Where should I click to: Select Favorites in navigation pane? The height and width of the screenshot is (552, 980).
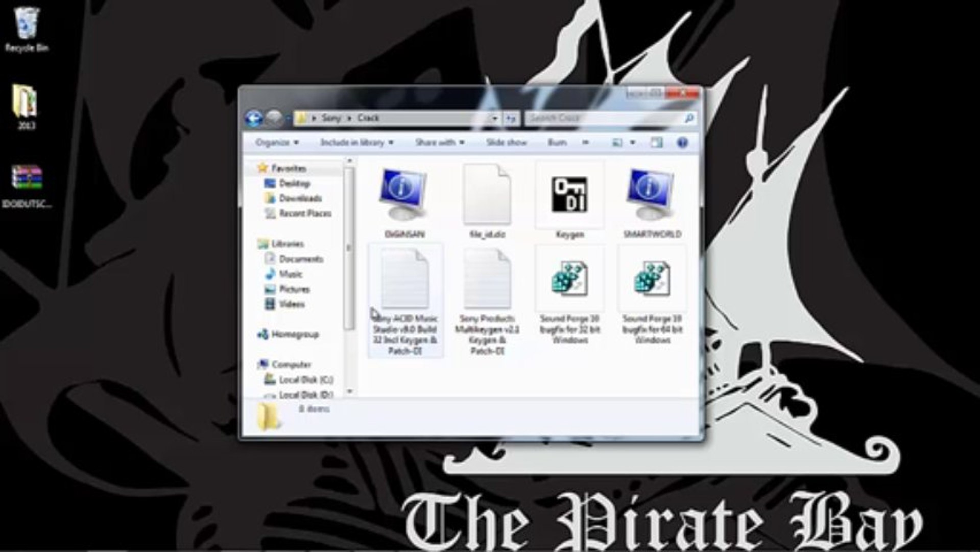pos(282,168)
